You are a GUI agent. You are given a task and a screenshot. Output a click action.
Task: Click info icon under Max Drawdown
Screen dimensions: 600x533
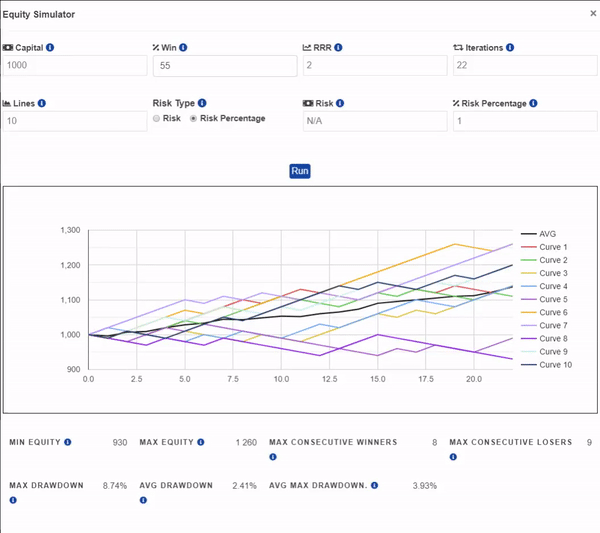[13, 499]
